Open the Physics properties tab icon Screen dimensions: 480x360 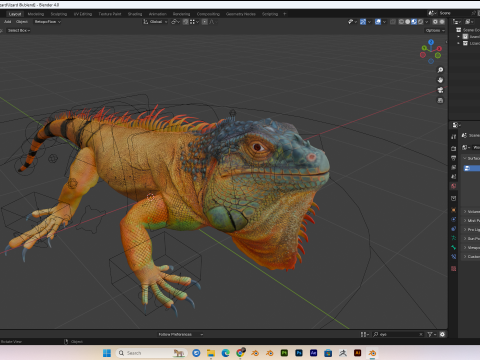point(454,219)
